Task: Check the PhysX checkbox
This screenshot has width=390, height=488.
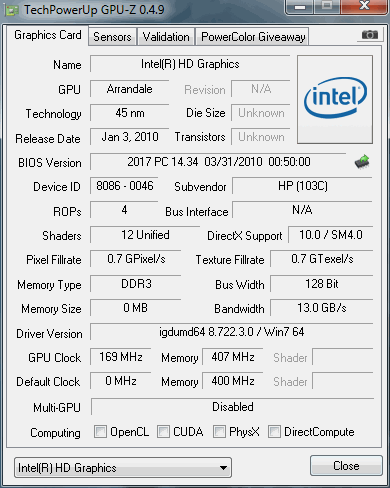Action: (x=219, y=431)
